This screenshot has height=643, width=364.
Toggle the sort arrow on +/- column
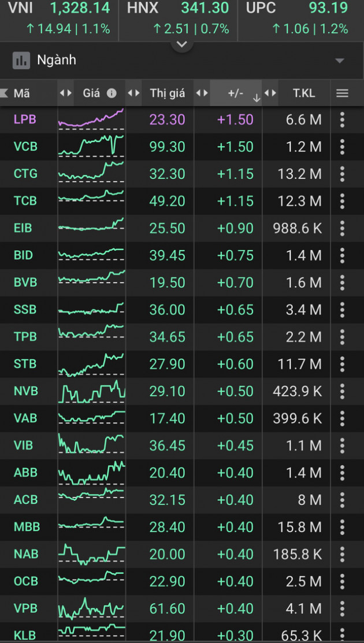pyautogui.click(x=257, y=98)
